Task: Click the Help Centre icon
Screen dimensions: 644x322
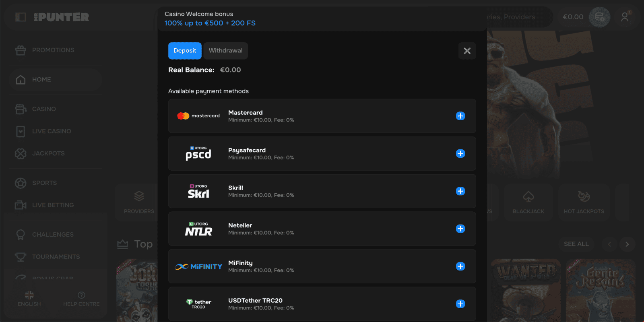Action: 81,295
